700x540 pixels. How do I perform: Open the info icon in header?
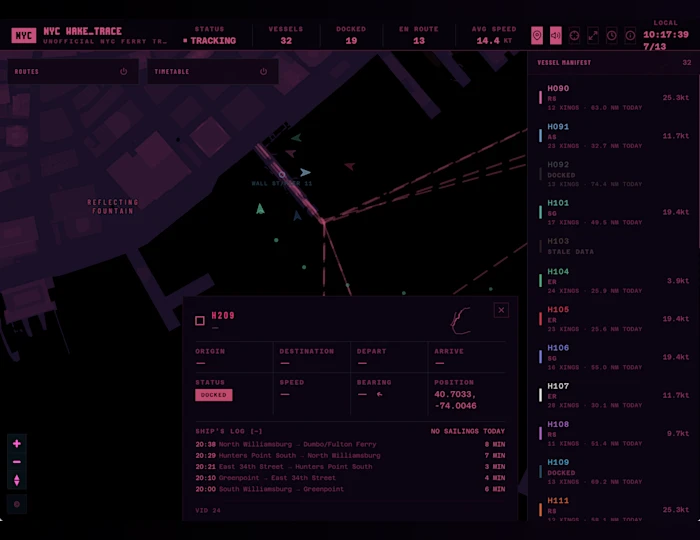click(x=630, y=35)
